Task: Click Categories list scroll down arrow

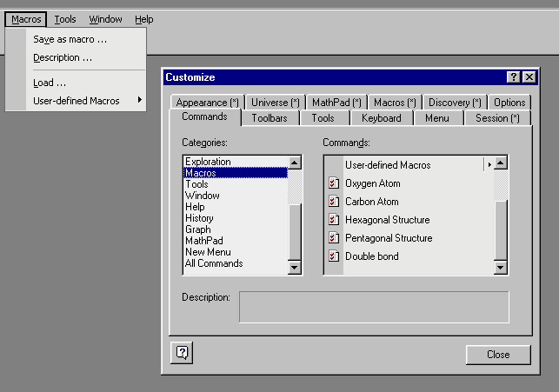Action: [295, 267]
